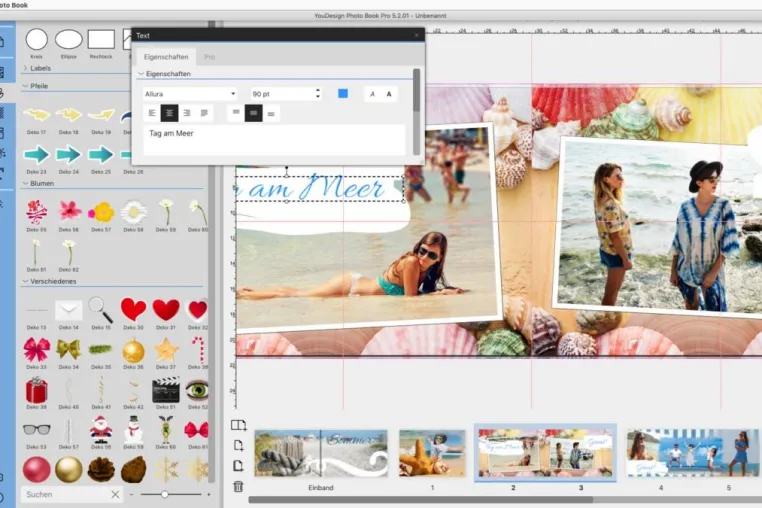Choose the Deko 57 yellow flower
Image resolution: width=762 pixels, height=508 pixels.
(101, 212)
